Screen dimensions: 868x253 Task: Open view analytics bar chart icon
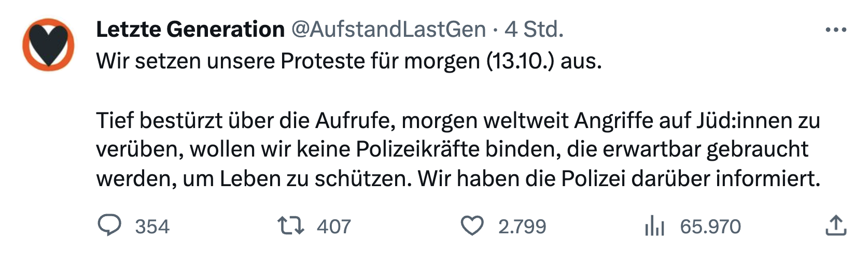(654, 227)
